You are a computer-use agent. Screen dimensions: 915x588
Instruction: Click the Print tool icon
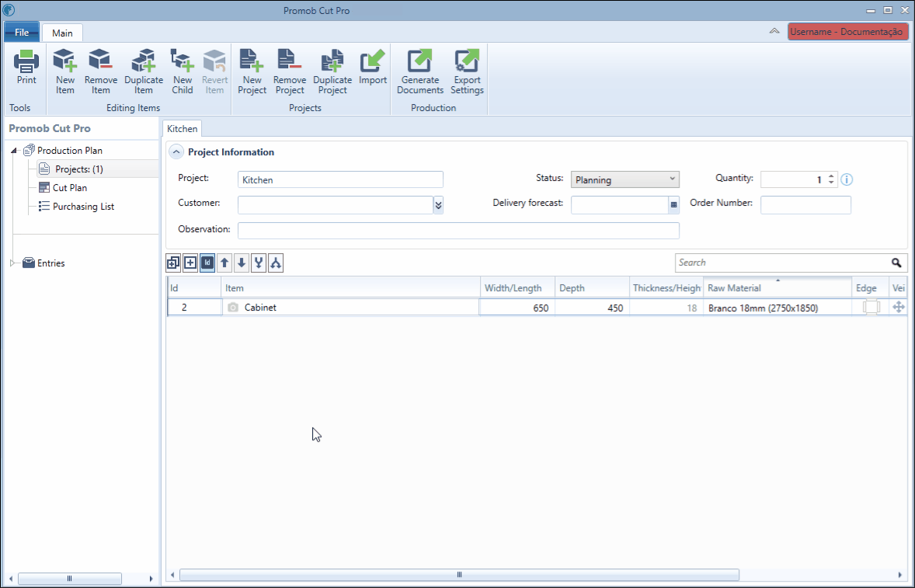click(x=26, y=68)
